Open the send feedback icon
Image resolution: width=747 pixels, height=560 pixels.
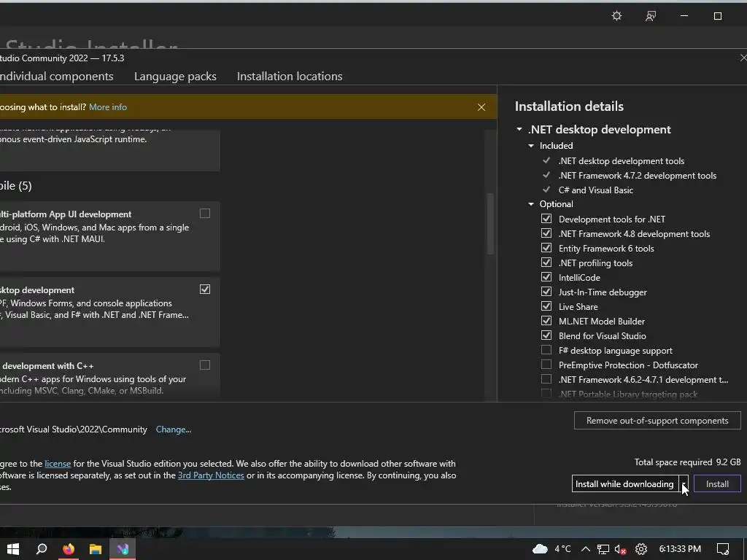650,16
